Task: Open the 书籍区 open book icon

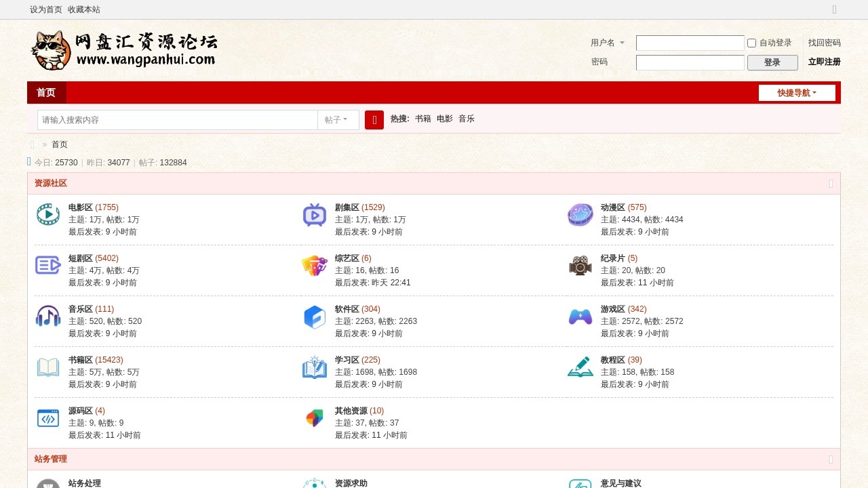Action: (x=48, y=367)
